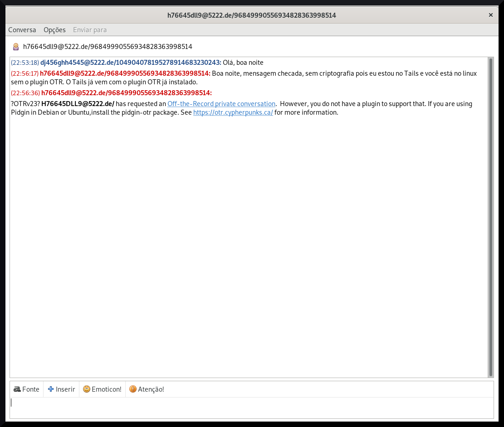Image resolution: width=504 pixels, height=427 pixels.
Task: Click the window title bar text
Action: point(252,15)
